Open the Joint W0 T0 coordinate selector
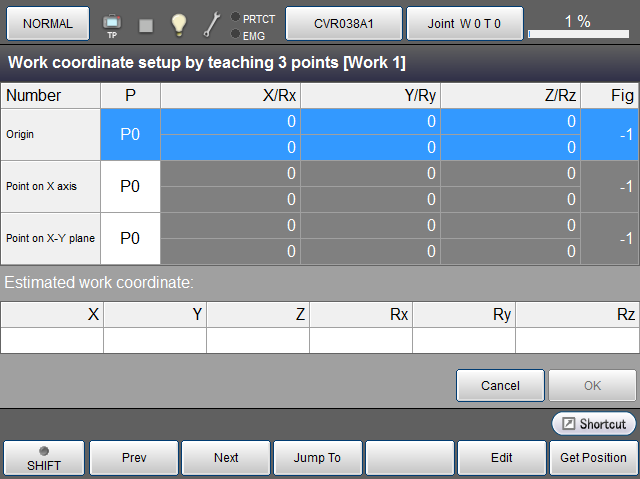This screenshot has height=479, width=640. pyautogui.click(x=464, y=23)
